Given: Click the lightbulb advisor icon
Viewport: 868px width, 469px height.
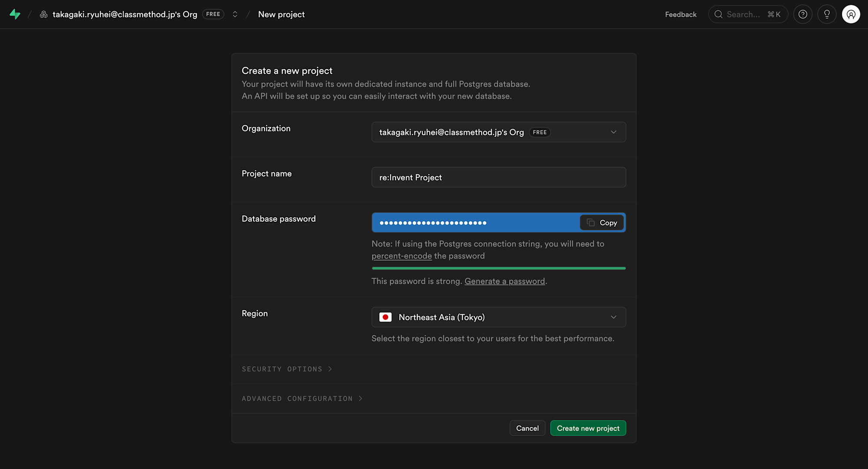Looking at the screenshot, I should point(827,14).
